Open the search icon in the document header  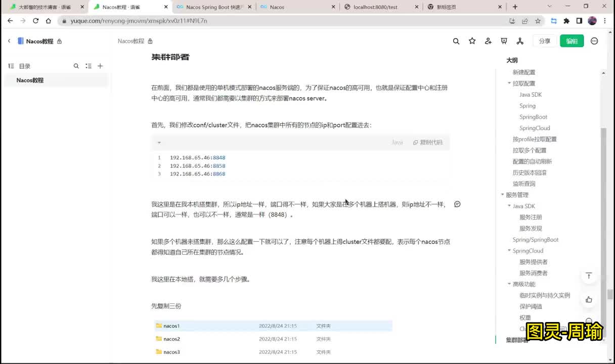tap(456, 41)
